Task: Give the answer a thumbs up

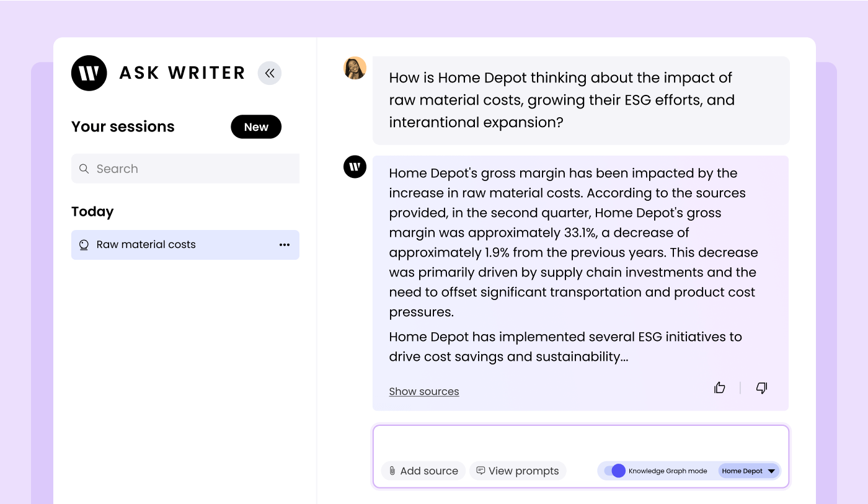Action: tap(720, 388)
